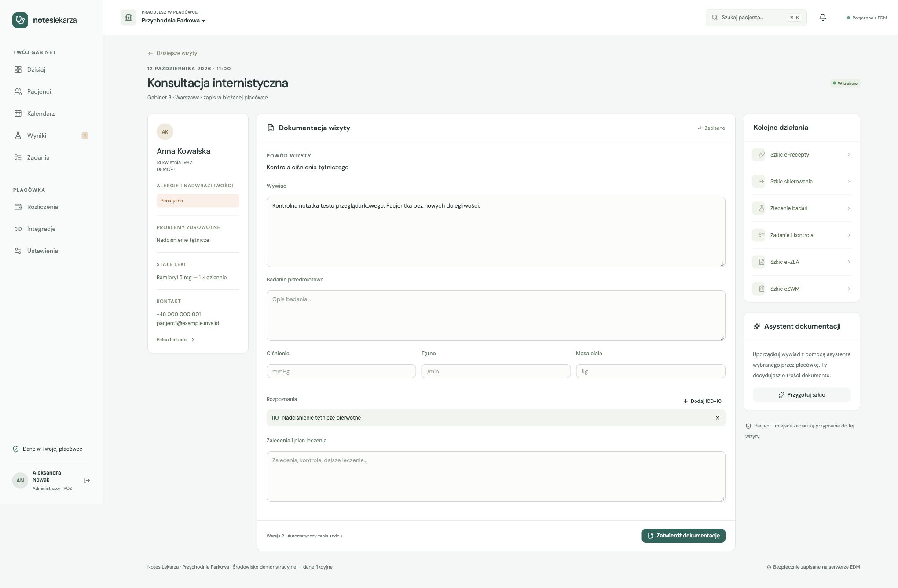The width and height of the screenshot is (898, 588).
Task: Open Pełna historia link
Action: (176, 340)
